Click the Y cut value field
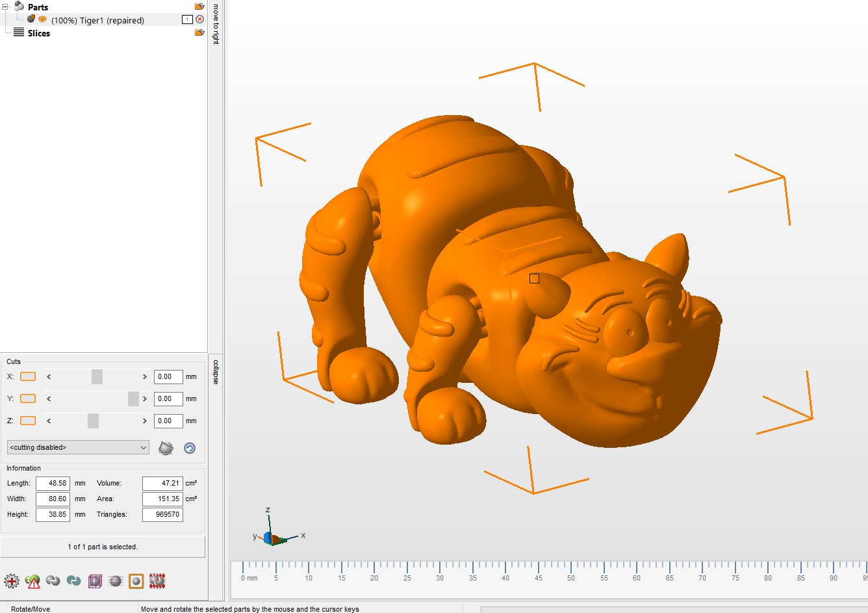The width and height of the screenshot is (868, 613). click(168, 398)
